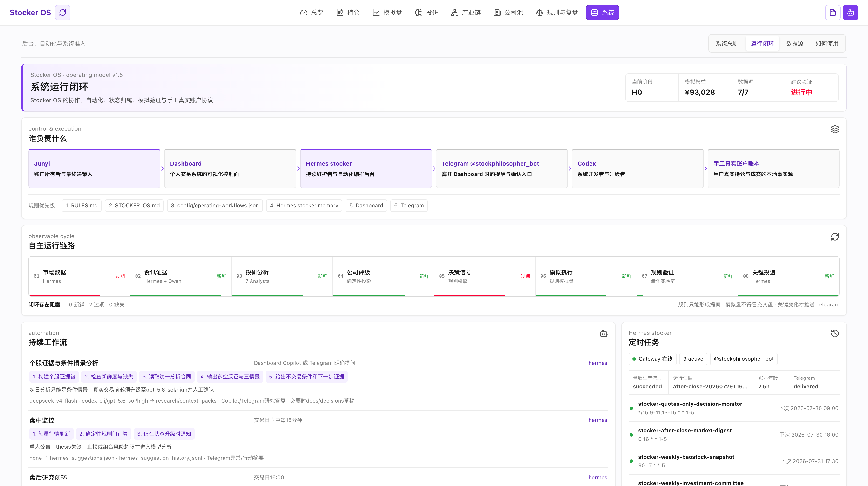Select the 03 投研分析 chain step
Screen dimensions: 868x486
coord(282,276)
